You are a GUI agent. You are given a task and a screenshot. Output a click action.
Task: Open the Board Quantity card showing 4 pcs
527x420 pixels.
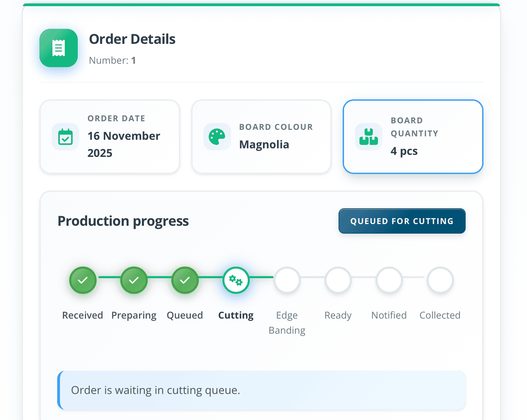click(413, 137)
